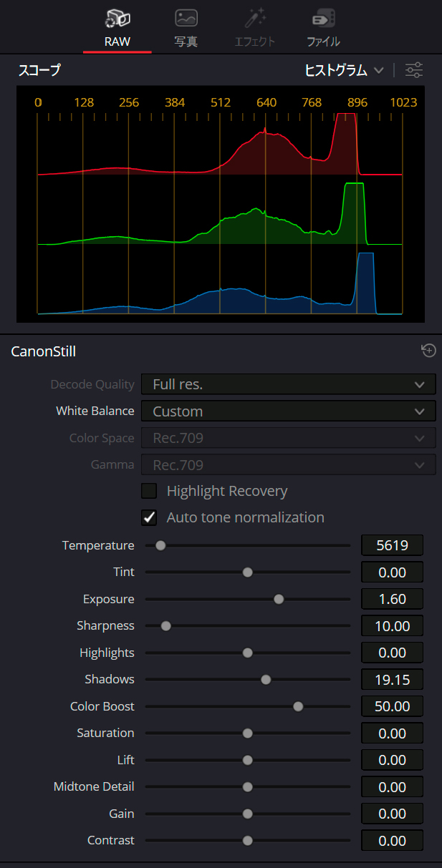Screen dimensions: 442x868
Task: Expand the White Balance dropdown
Action: point(288,411)
